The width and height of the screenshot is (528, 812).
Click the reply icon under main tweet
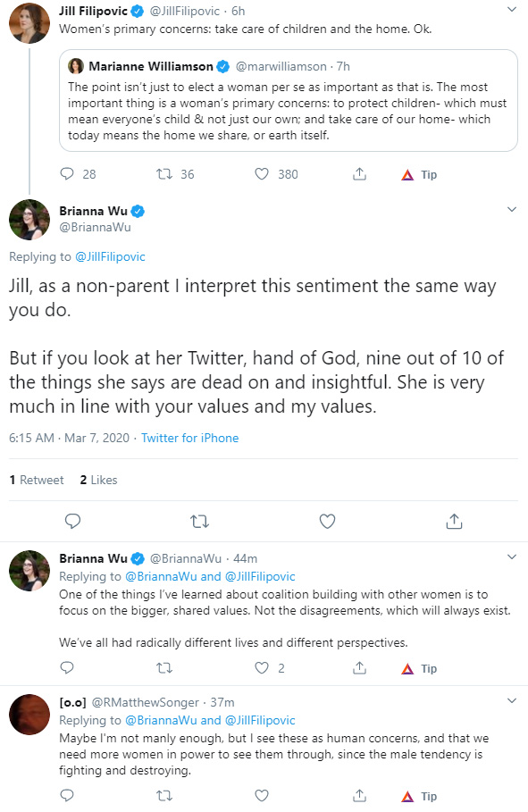click(72, 521)
